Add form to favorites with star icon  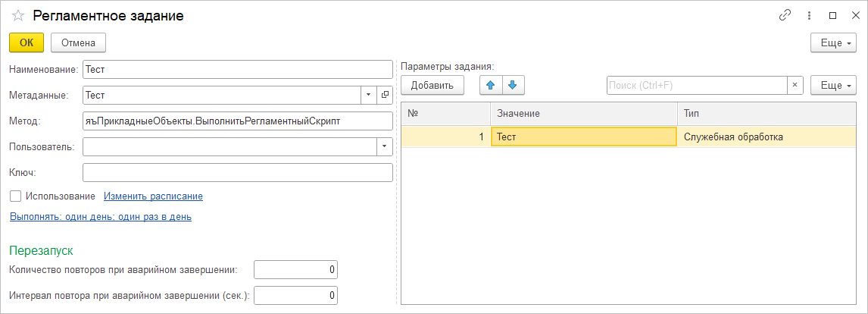click(17, 15)
